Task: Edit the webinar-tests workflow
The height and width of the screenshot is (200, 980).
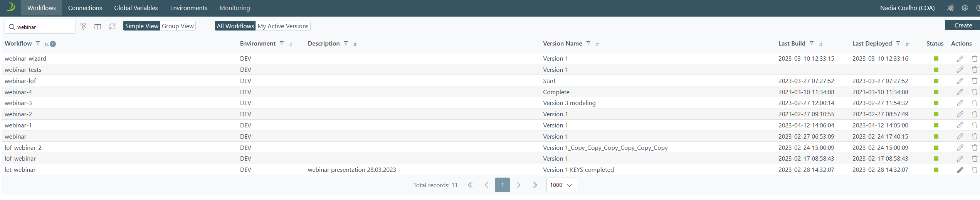Action: coord(960,69)
